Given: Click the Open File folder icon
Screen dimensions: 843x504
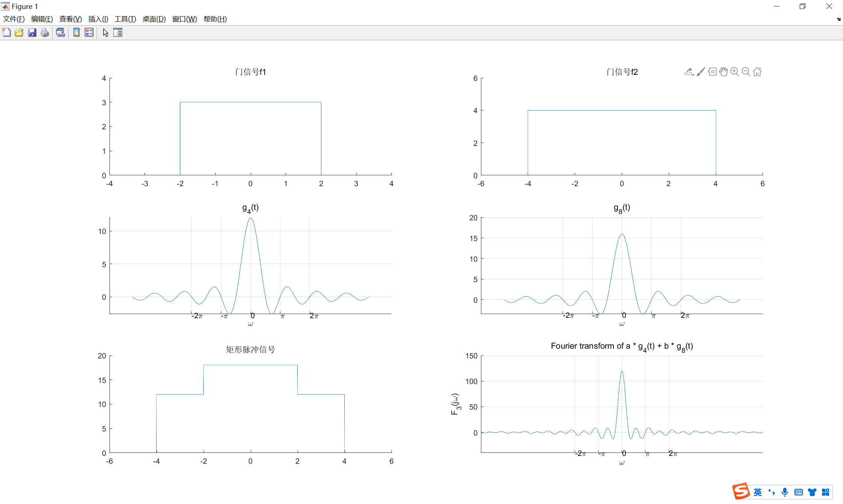Looking at the screenshot, I should pos(19,33).
